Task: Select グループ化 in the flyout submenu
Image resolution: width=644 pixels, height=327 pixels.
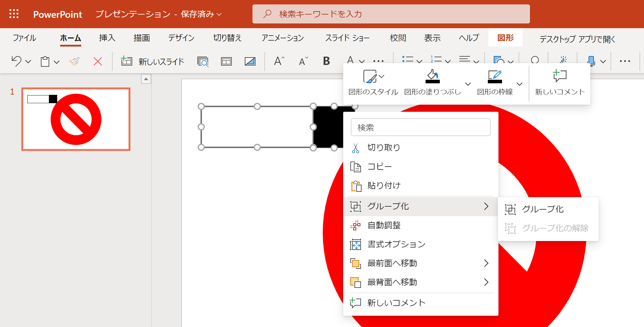Action: pos(548,209)
